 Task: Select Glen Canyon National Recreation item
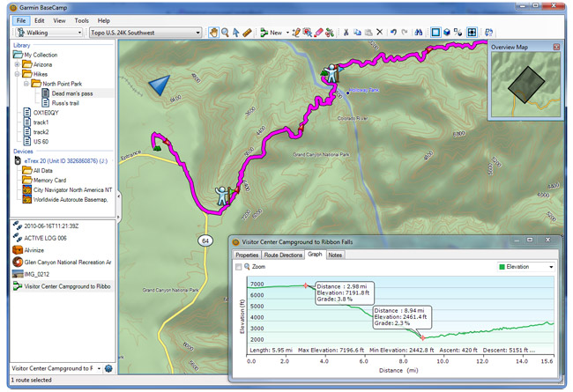tap(68, 263)
